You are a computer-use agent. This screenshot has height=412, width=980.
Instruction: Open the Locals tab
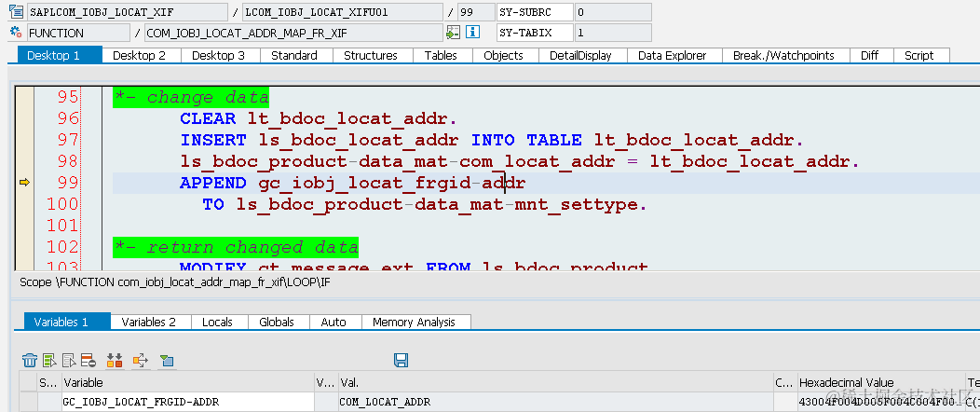[217, 322]
